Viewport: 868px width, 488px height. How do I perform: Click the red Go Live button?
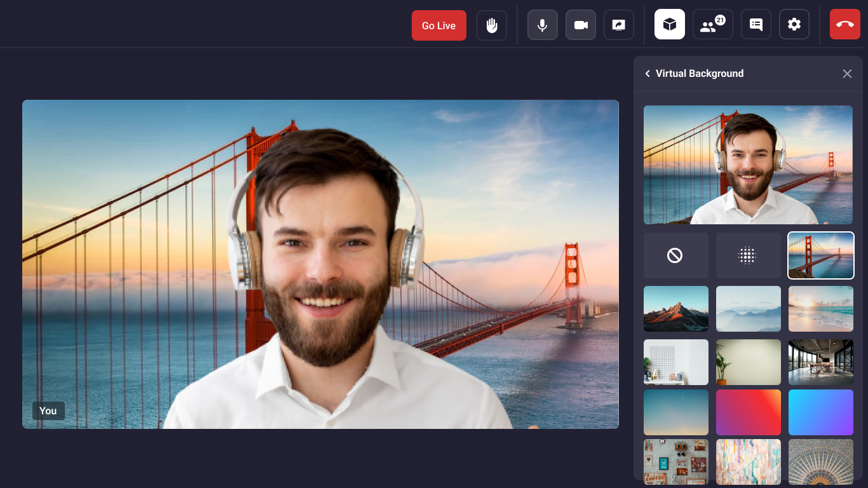pyautogui.click(x=438, y=25)
